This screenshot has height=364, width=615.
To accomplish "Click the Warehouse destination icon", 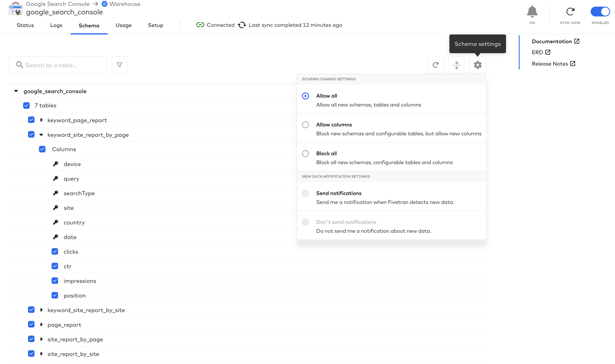I will click(105, 4).
